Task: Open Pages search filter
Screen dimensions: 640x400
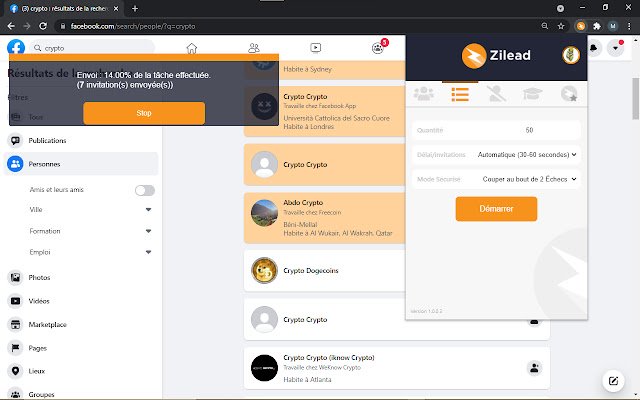Action: [x=81, y=348]
